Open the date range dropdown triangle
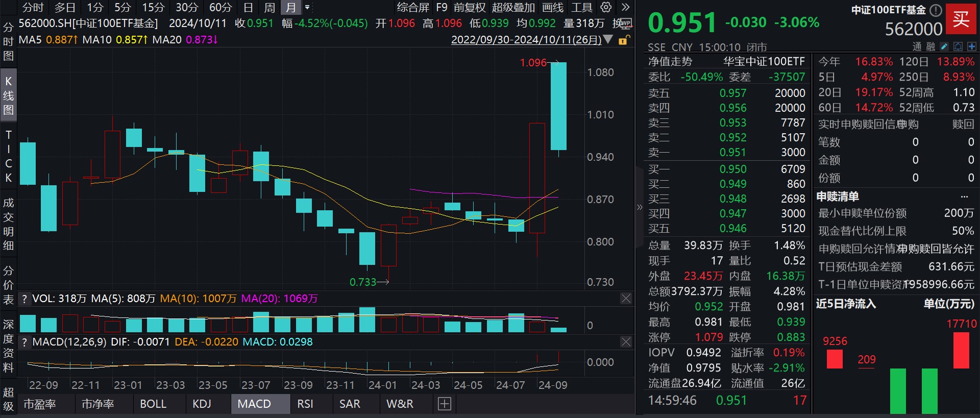Viewport: 980px width, 418px height. (x=608, y=39)
